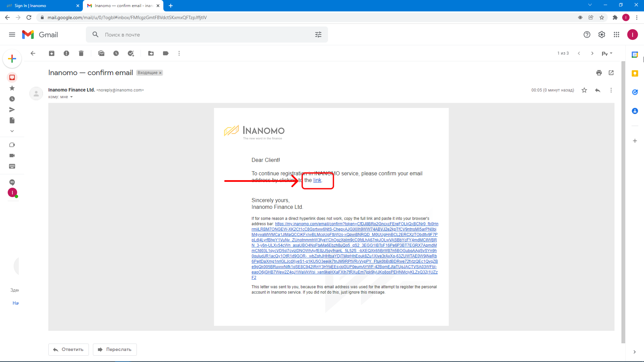
Task: Open Google account avatar in Gmail header
Action: (x=632, y=35)
